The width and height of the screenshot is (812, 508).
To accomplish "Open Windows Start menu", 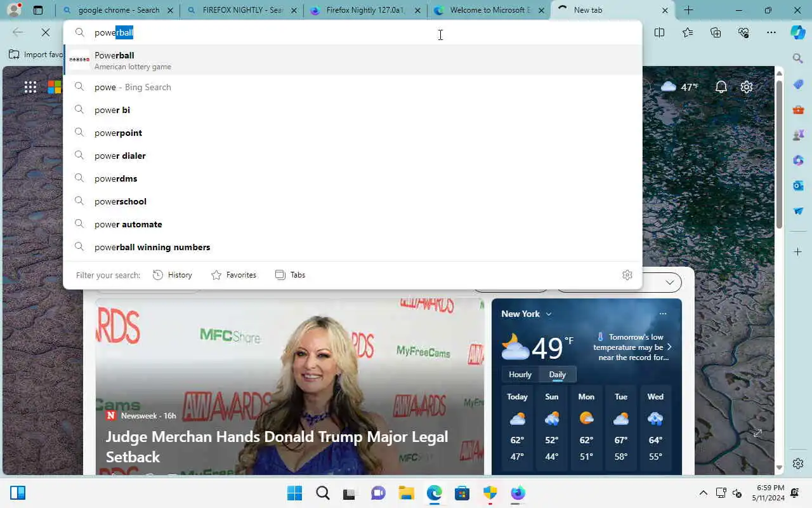I will coord(295,493).
